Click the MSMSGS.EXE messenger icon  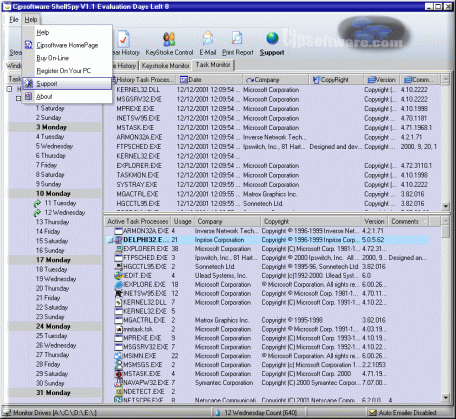(118, 365)
